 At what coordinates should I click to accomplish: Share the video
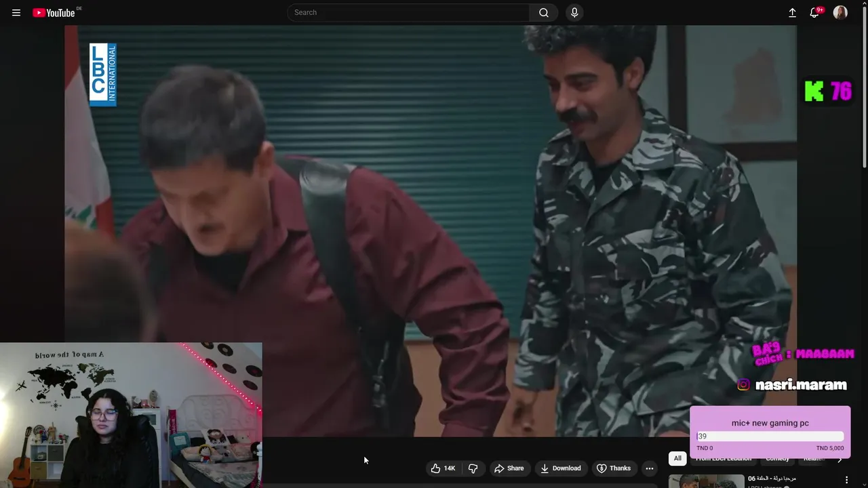point(509,468)
